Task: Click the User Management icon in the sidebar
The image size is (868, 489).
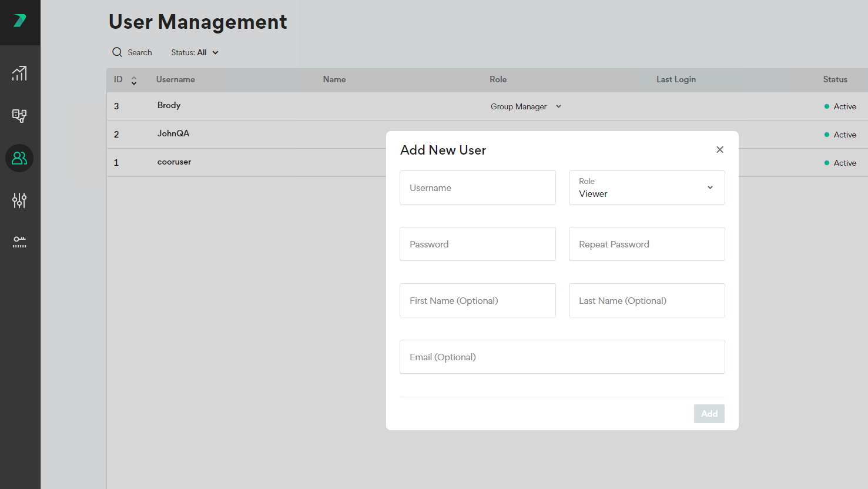Action: click(x=19, y=158)
